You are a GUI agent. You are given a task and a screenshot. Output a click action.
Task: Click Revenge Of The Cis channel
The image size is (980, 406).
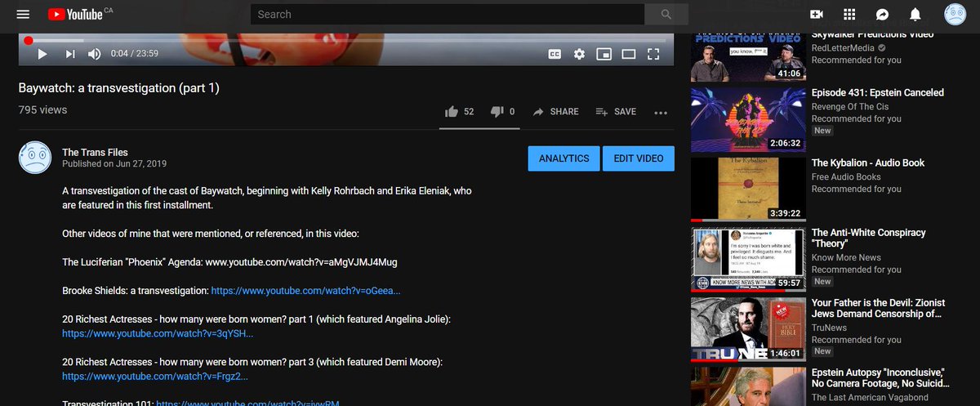[x=850, y=107]
